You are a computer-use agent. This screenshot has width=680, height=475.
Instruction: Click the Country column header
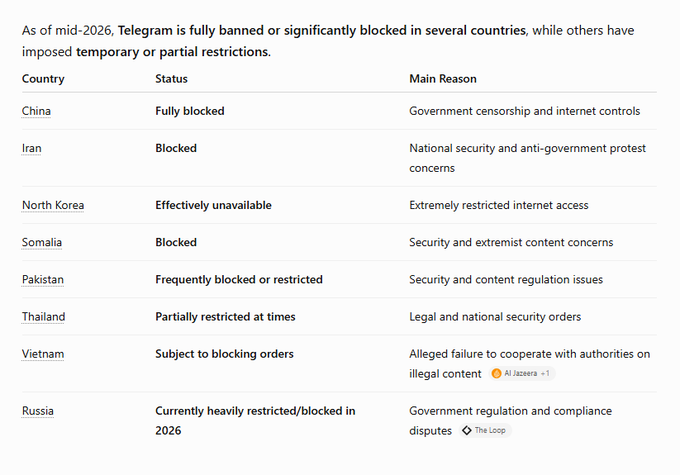[43, 79]
